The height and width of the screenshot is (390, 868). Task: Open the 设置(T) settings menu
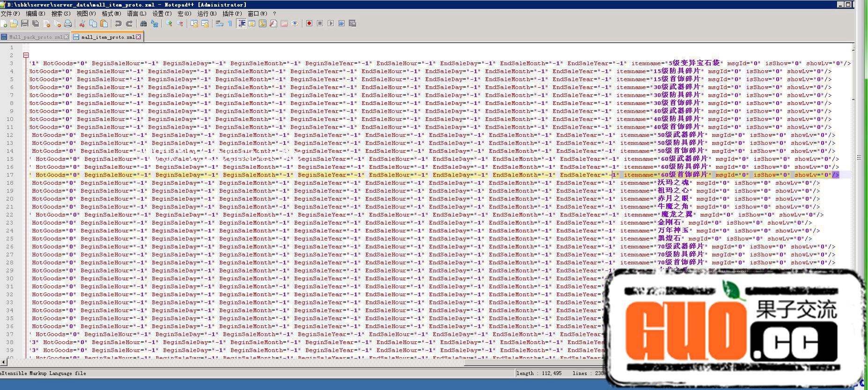[162, 14]
